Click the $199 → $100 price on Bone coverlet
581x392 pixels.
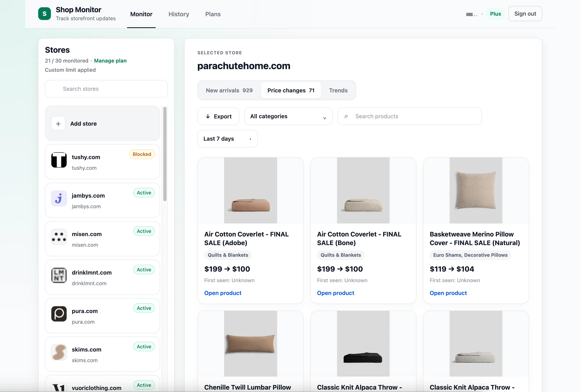340,269
